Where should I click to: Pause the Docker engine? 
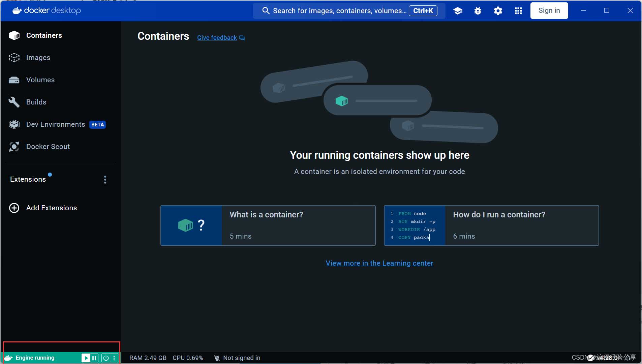[x=94, y=358]
